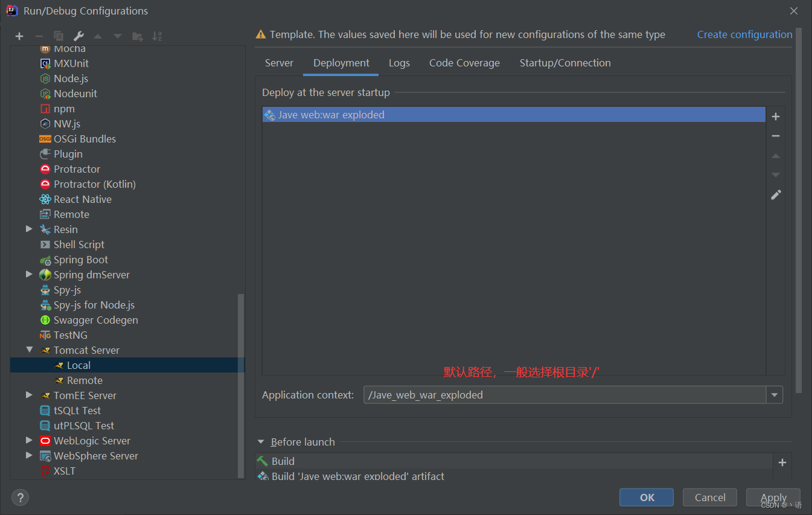Screen dimensions: 812x515
Task: Open the Startup/Connection tab
Action: [565, 62]
